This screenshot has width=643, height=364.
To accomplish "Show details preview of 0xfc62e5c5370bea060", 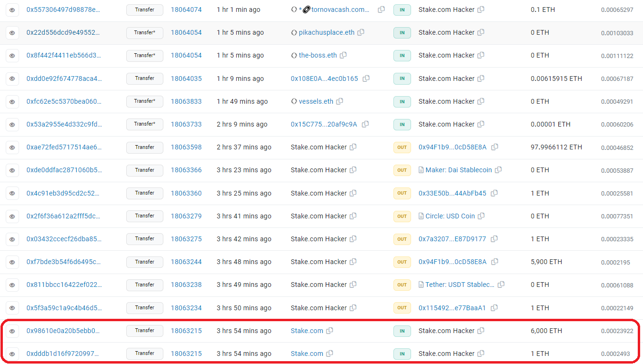I will [x=12, y=101].
